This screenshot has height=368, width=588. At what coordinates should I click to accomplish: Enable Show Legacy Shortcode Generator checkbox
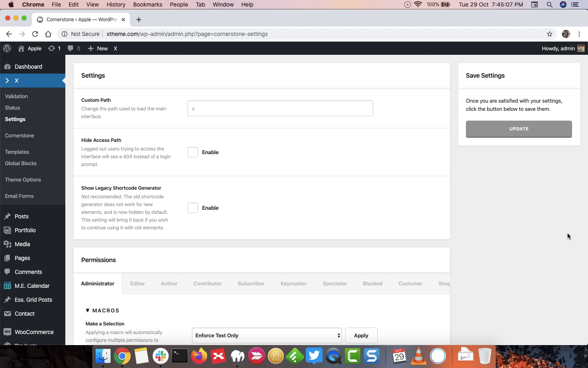[x=193, y=208]
